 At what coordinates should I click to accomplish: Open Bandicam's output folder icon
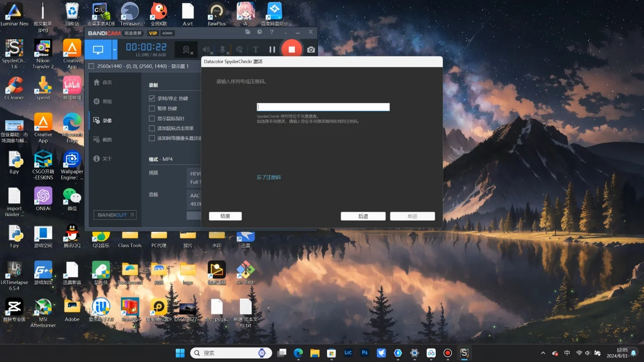tap(248, 32)
